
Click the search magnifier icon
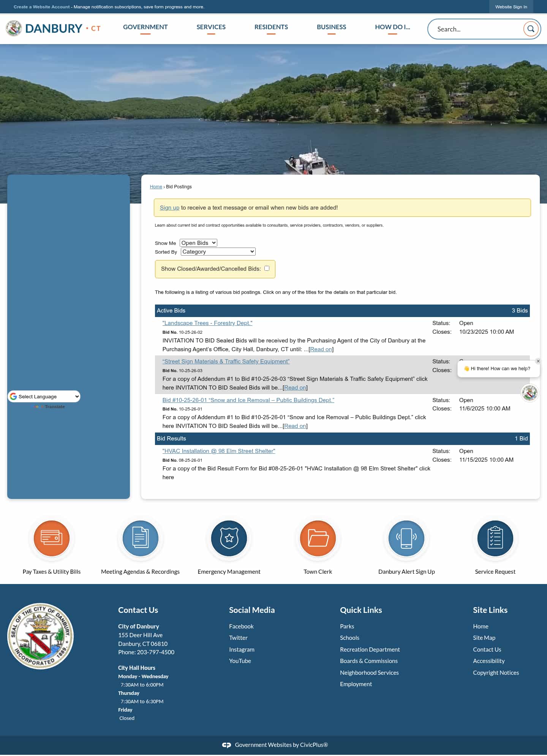pyautogui.click(x=531, y=29)
